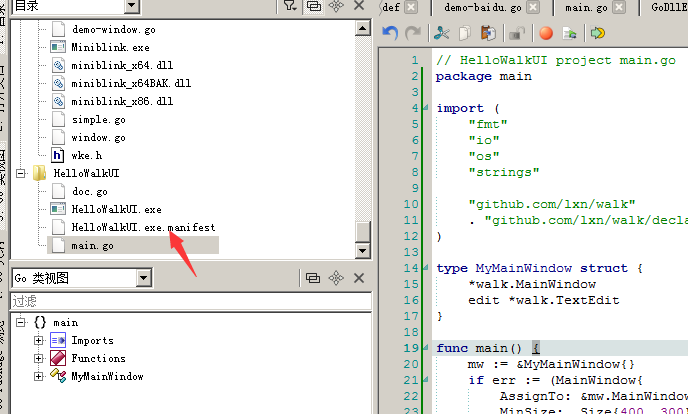688x414 pixels.
Task: Click the document with green arrow icon
Action: (569, 33)
